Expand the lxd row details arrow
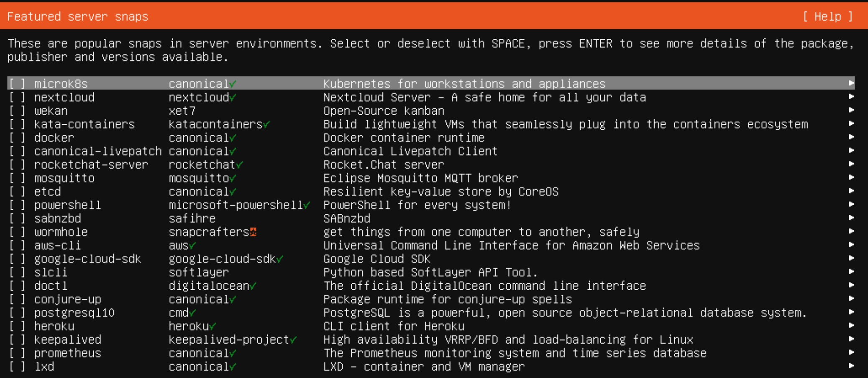This screenshot has height=378, width=868. [851, 366]
